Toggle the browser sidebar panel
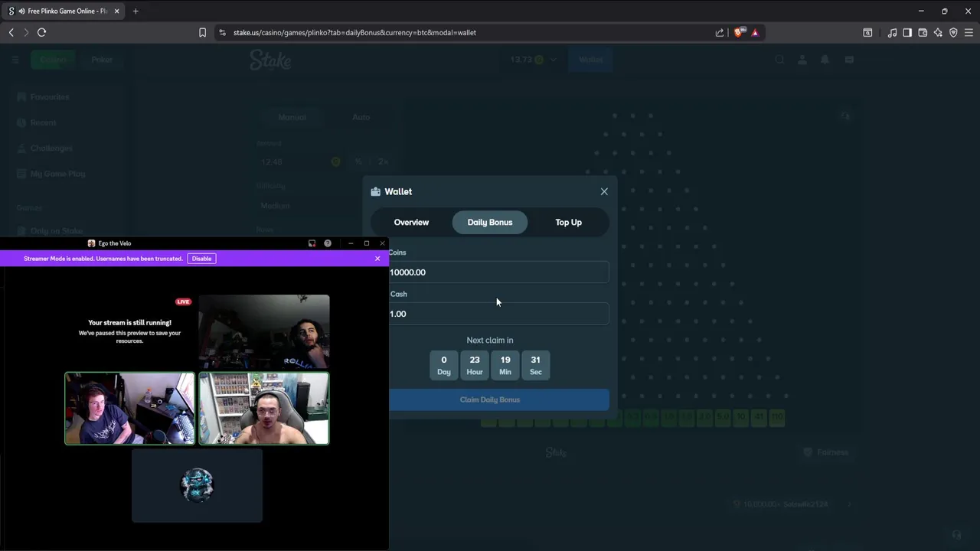 tap(907, 32)
